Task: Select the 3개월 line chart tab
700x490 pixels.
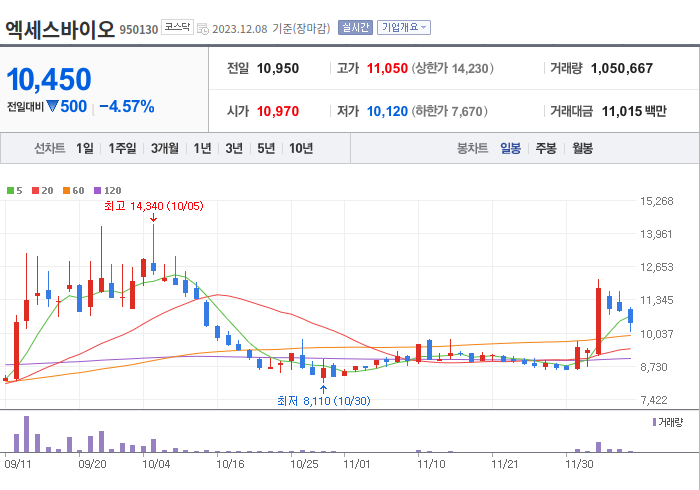Action: pos(165,148)
